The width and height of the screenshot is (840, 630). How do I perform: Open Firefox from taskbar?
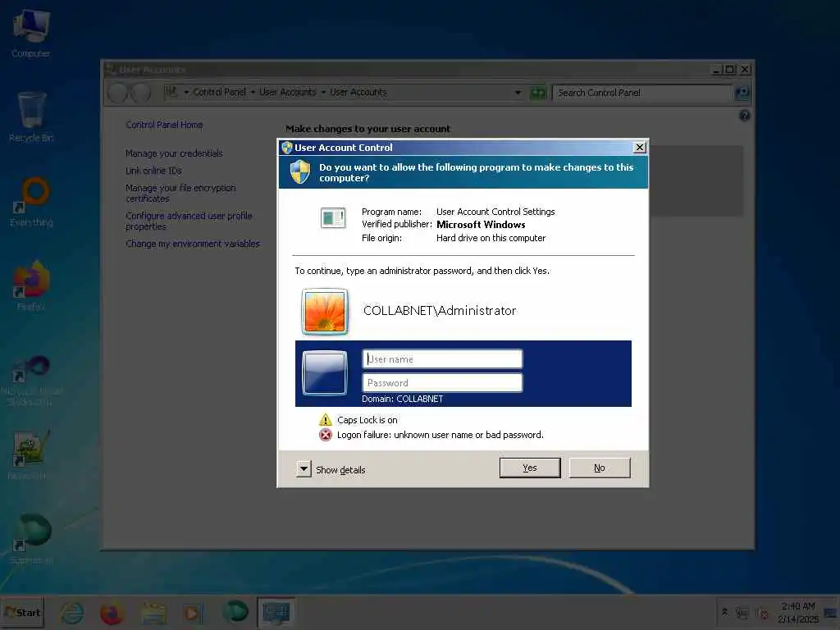point(112,613)
